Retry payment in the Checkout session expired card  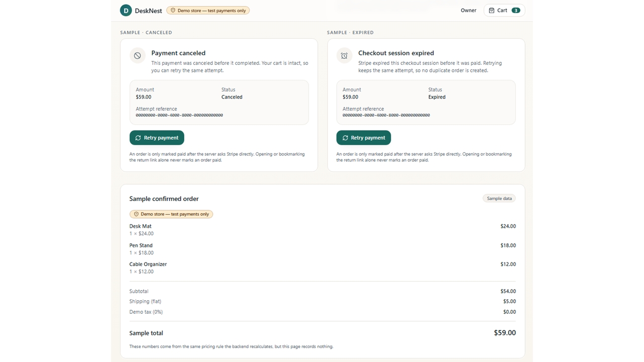coord(364,138)
